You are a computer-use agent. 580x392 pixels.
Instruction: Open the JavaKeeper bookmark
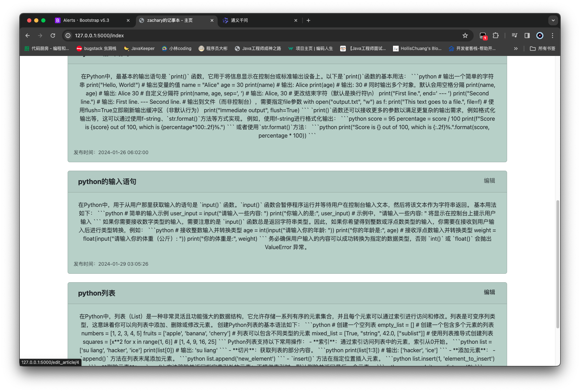139,49
